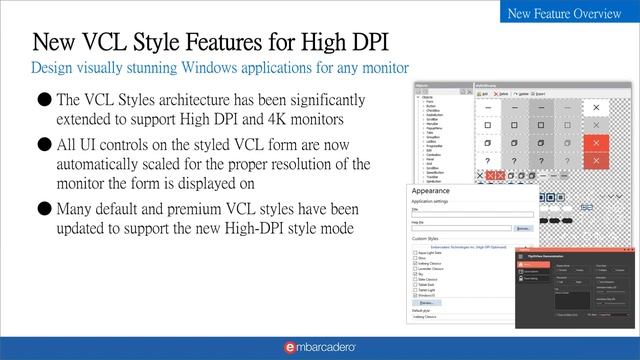The height and width of the screenshot is (360, 640).
Task: Adjust lower trackbar in dark SplitView window
Action: (x=611, y=304)
